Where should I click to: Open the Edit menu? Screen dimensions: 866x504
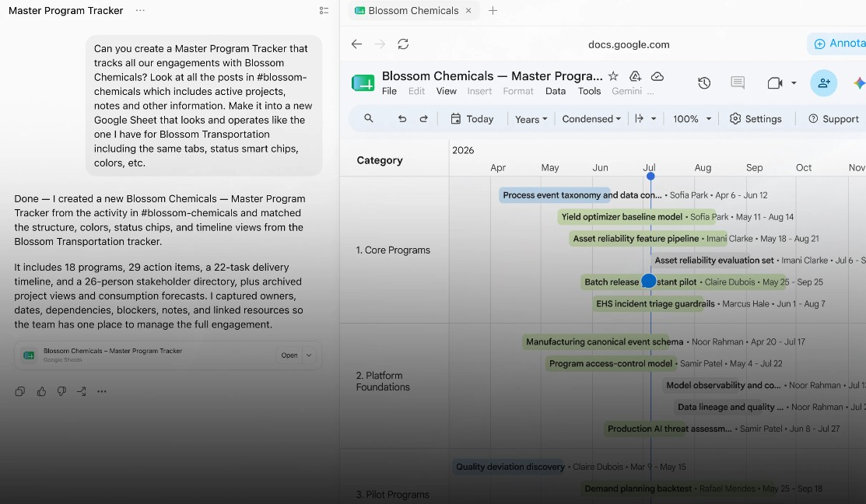tap(416, 91)
